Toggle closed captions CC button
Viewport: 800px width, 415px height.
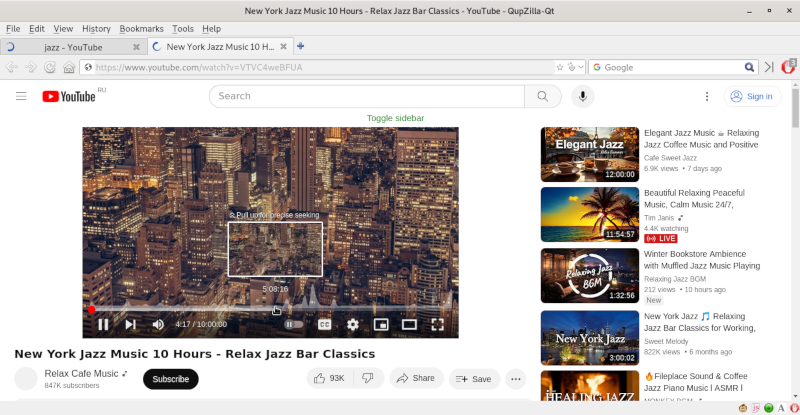coord(324,324)
